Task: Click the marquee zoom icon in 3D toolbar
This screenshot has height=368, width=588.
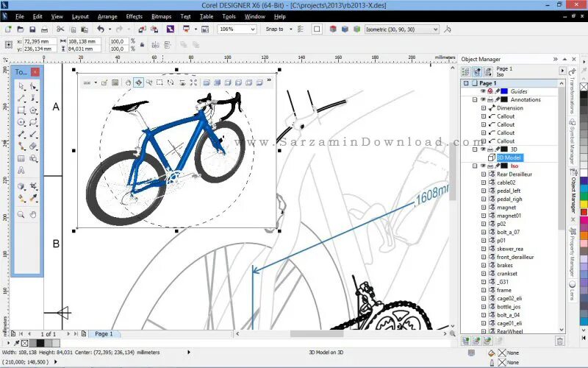Action: (x=159, y=82)
